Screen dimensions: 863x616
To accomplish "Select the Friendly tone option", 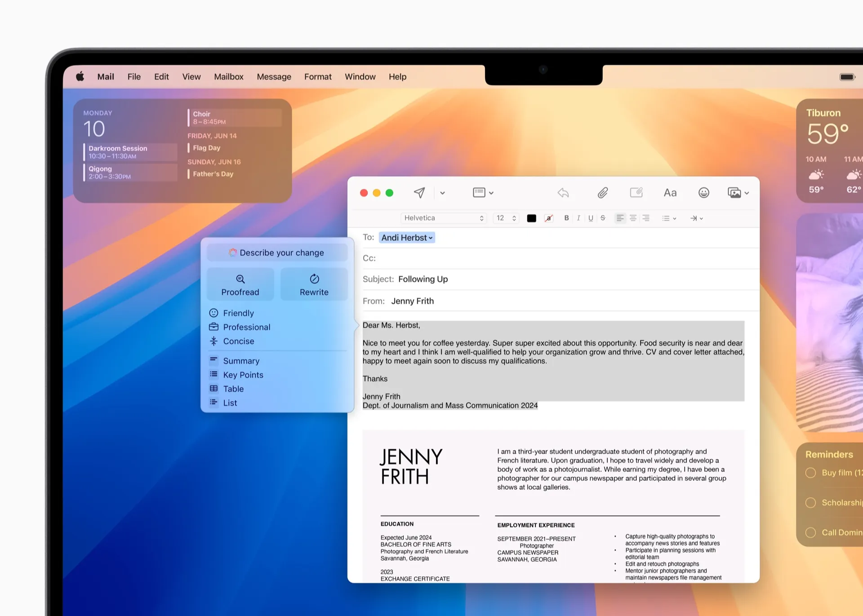I will coord(238,313).
